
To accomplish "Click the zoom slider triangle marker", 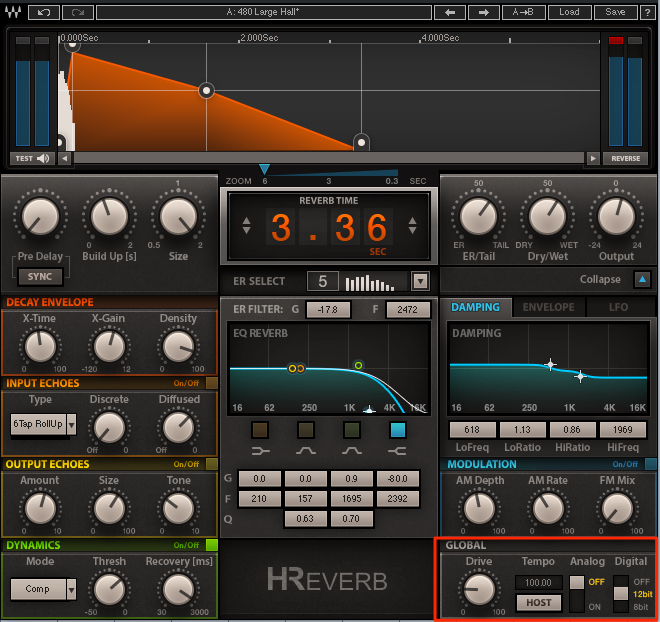I will tap(264, 169).
